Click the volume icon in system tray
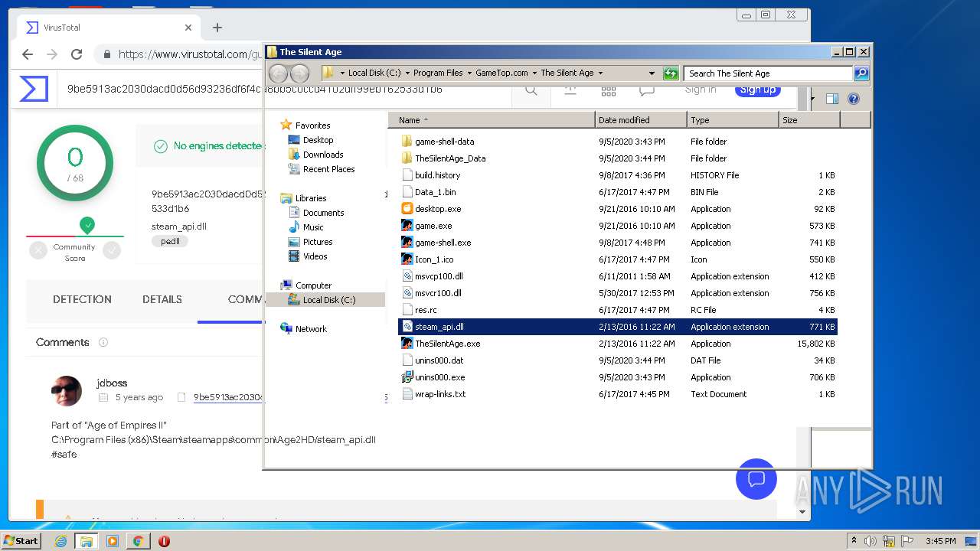This screenshot has width=980, height=551. point(871,541)
